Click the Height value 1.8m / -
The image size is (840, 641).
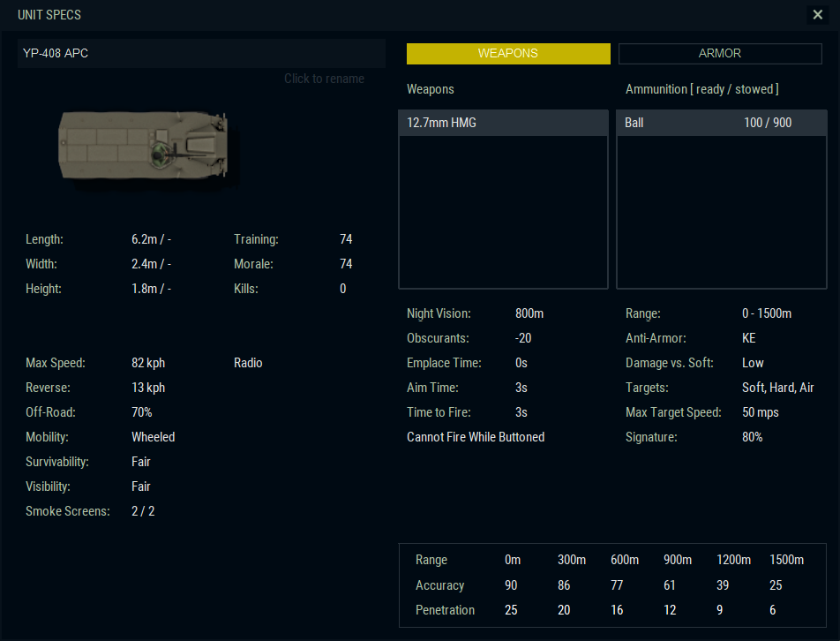point(151,289)
